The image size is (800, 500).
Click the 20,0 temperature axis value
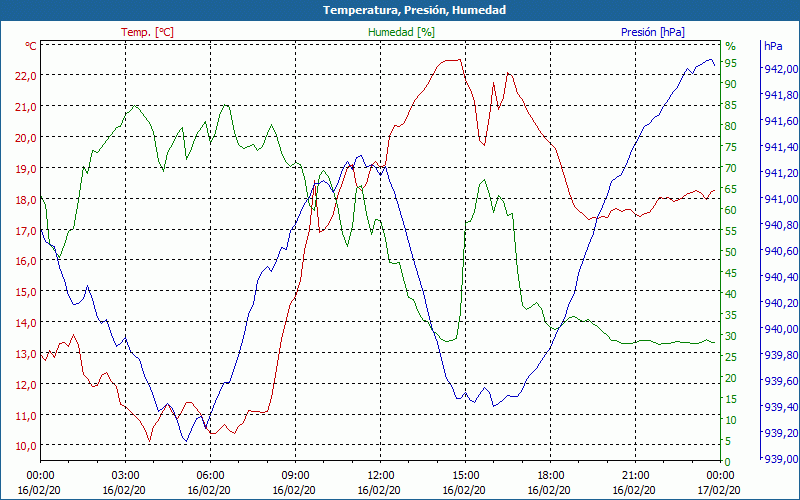pyautogui.click(x=27, y=138)
